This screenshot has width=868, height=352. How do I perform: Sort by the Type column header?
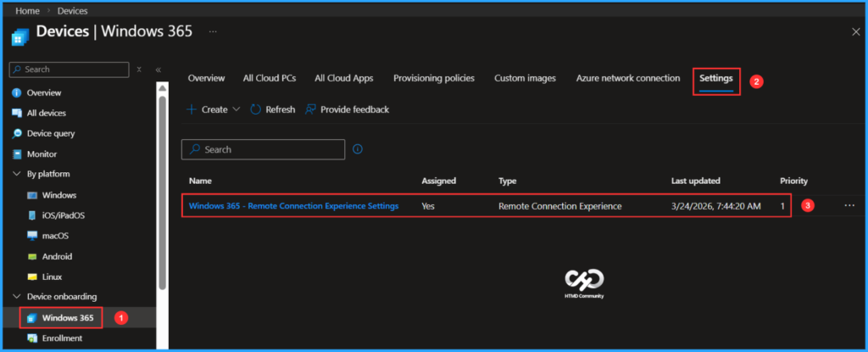click(x=508, y=181)
